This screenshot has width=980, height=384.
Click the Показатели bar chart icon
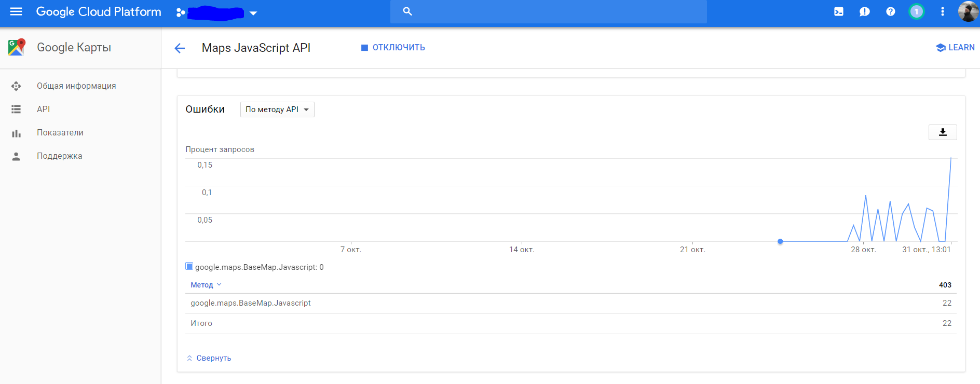pyautogui.click(x=16, y=133)
